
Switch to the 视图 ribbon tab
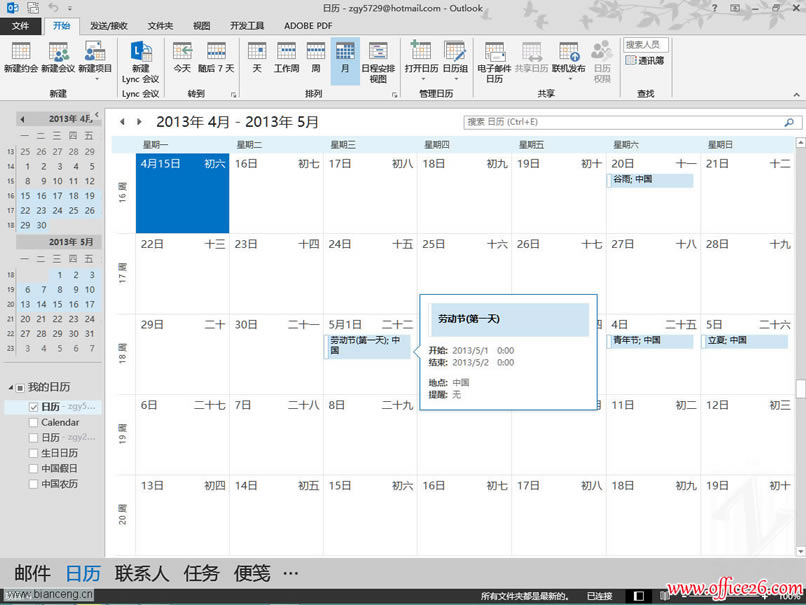coord(201,25)
